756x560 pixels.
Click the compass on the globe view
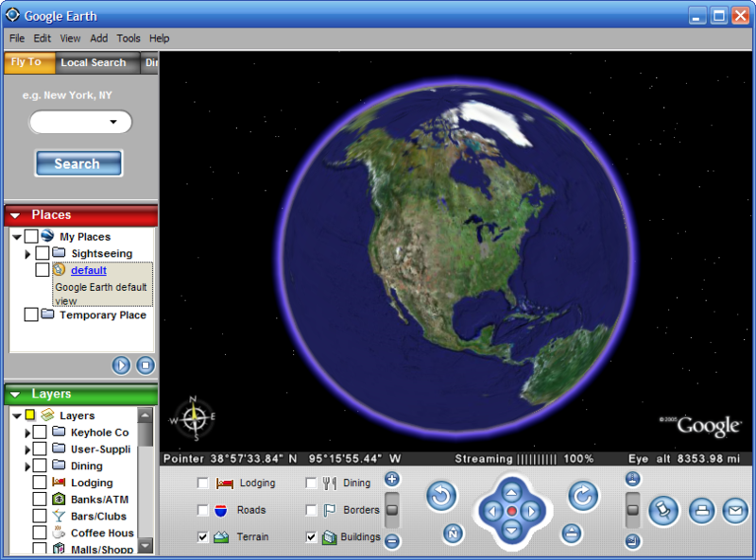pos(194,418)
